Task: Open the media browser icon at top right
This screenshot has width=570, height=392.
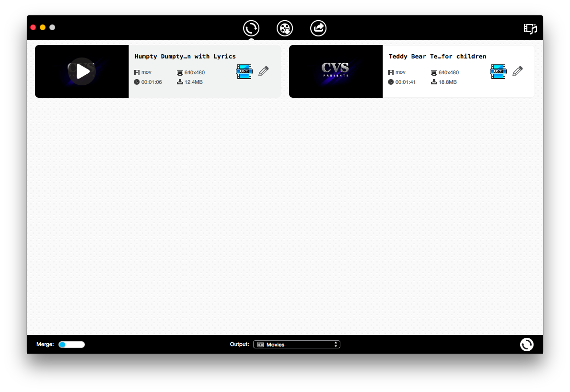Action: tap(530, 28)
